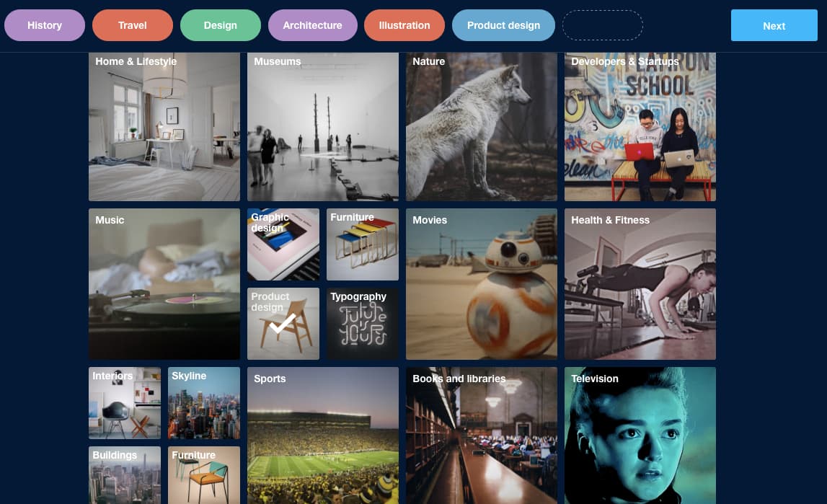
Task: Pick the Movies tile with droid
Action: (482, 284)
